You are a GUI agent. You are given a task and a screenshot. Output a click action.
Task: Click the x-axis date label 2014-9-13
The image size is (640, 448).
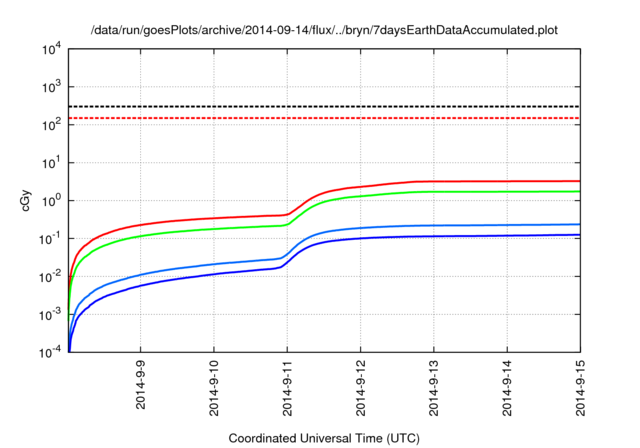[433, 388]
